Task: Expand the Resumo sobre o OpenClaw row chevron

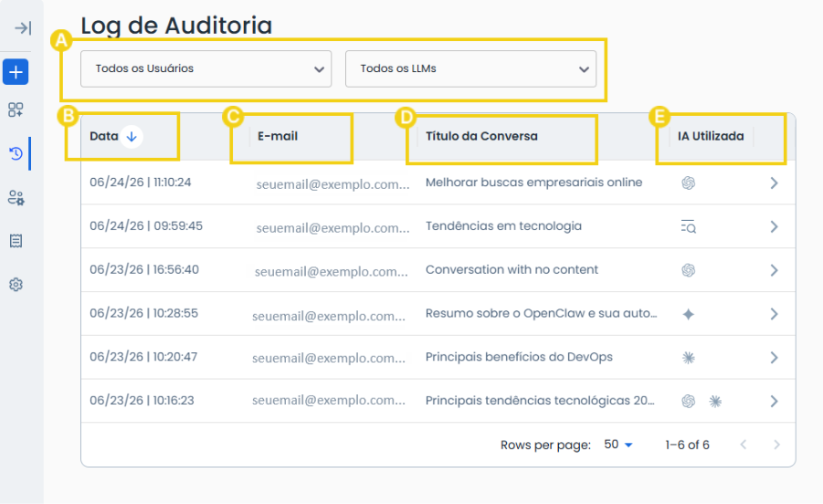Action: (775, 314)
